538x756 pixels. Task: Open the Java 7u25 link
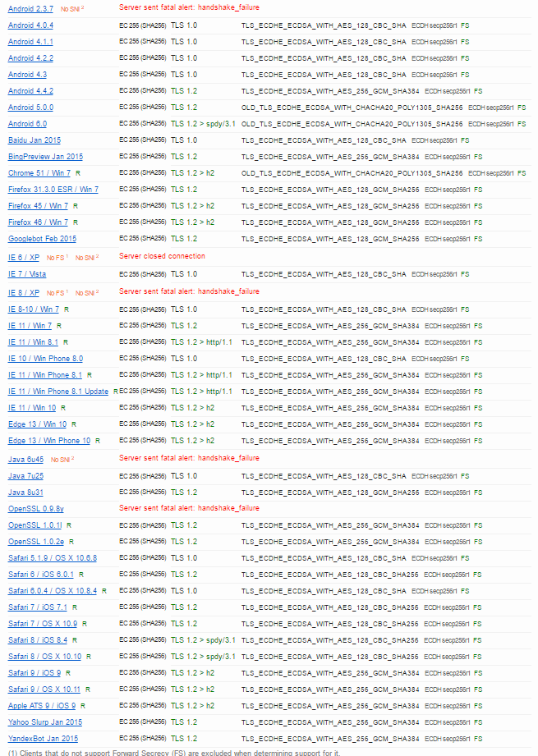click(x=25, y=476)
